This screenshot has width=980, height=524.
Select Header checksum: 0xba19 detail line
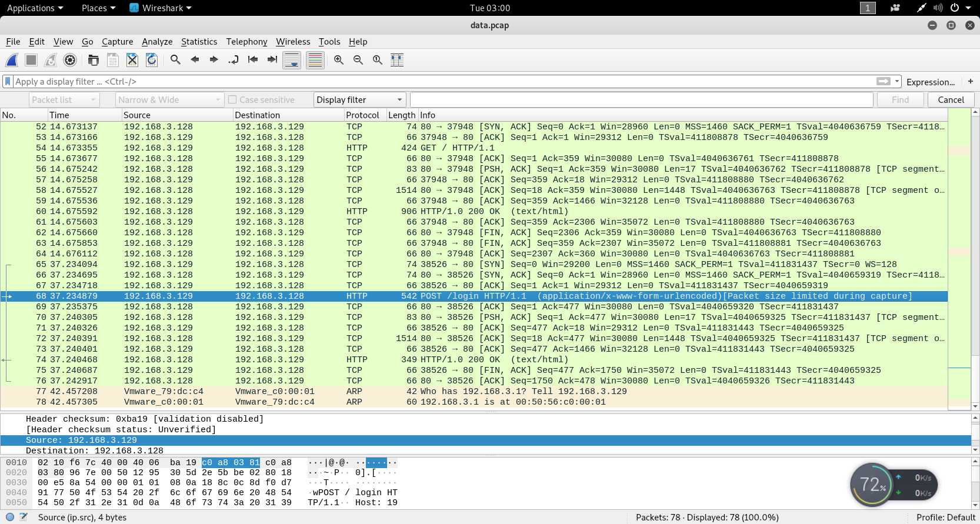pos(485,419)
